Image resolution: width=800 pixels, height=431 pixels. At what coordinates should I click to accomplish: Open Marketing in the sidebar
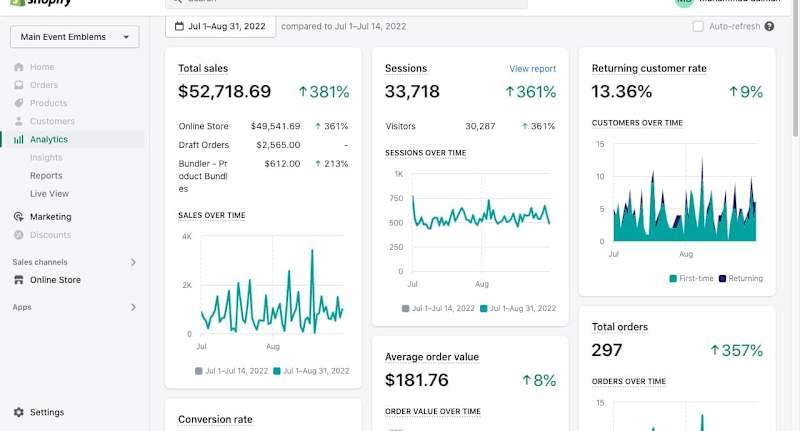click(x=51, y=217)
